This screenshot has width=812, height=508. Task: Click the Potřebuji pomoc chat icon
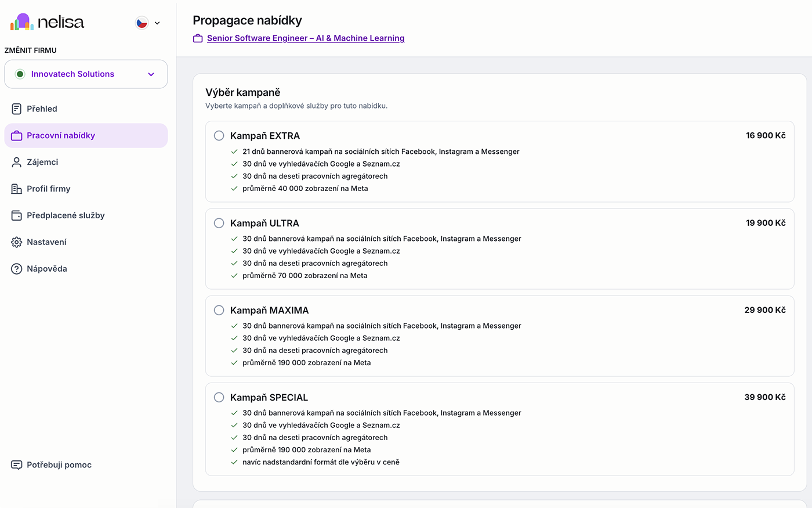pyautogui.click(x=17, y=465)
